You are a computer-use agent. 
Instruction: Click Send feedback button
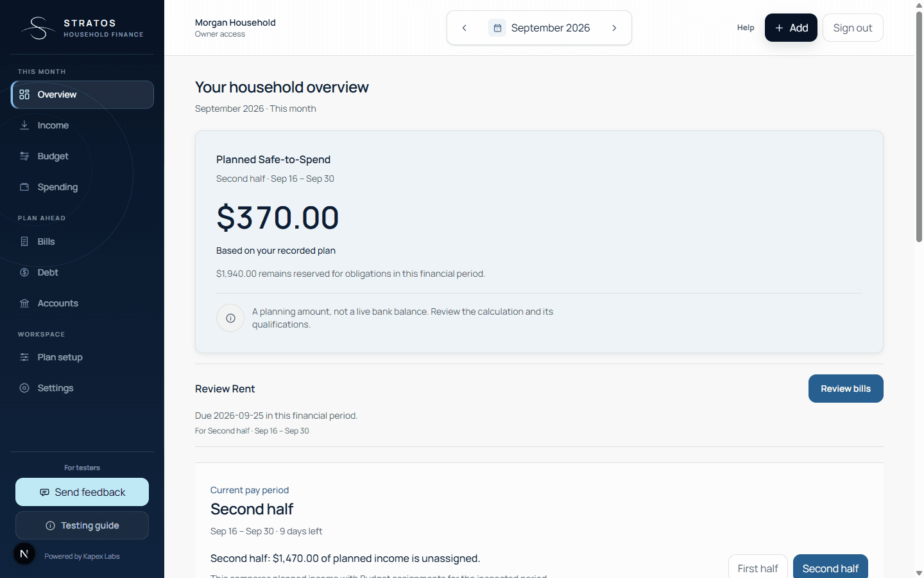[82, 492]
